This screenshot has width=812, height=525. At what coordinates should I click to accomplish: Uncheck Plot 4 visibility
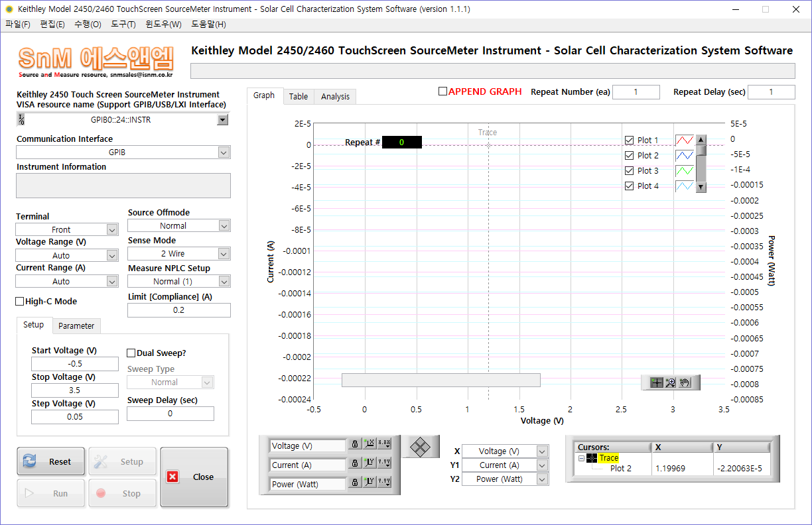click(x=630, y=186)
